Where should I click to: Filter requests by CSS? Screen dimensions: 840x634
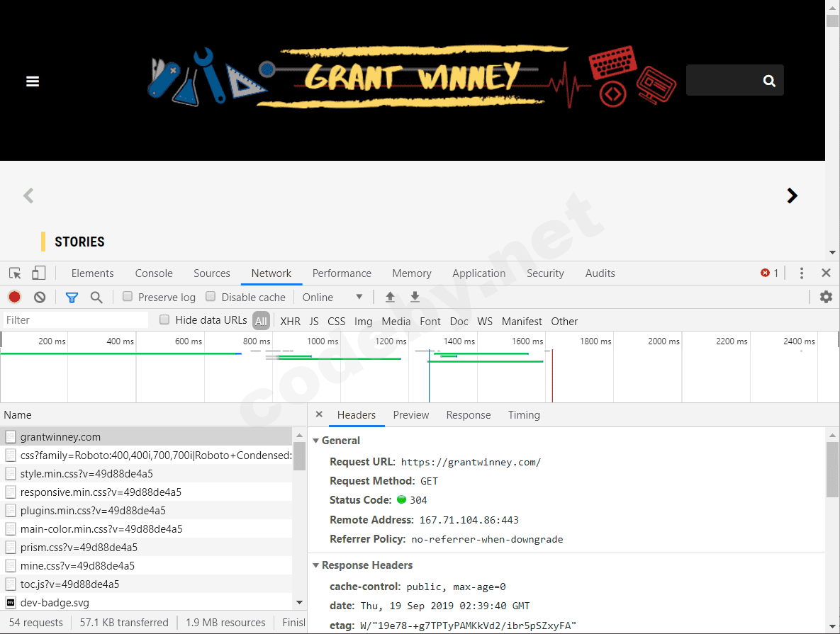pyautogui.click(x=337, y=322)
